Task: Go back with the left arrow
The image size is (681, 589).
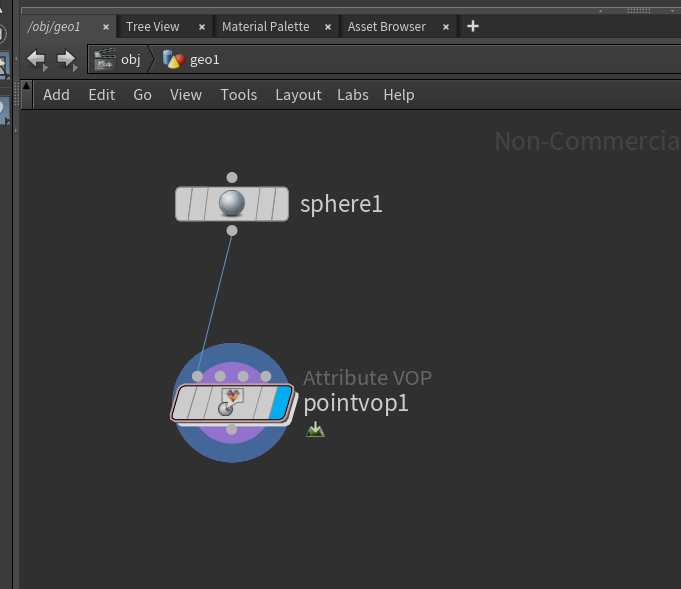Action: [x=36, y=58]
